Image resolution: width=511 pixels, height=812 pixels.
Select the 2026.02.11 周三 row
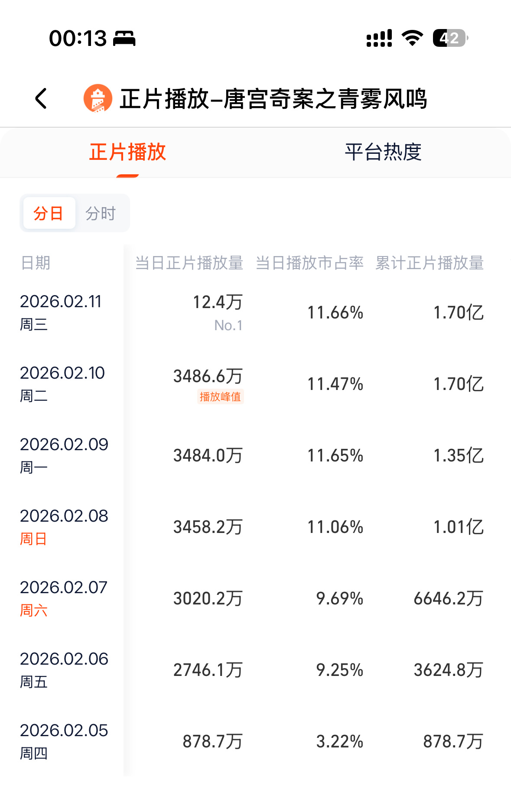255,313
